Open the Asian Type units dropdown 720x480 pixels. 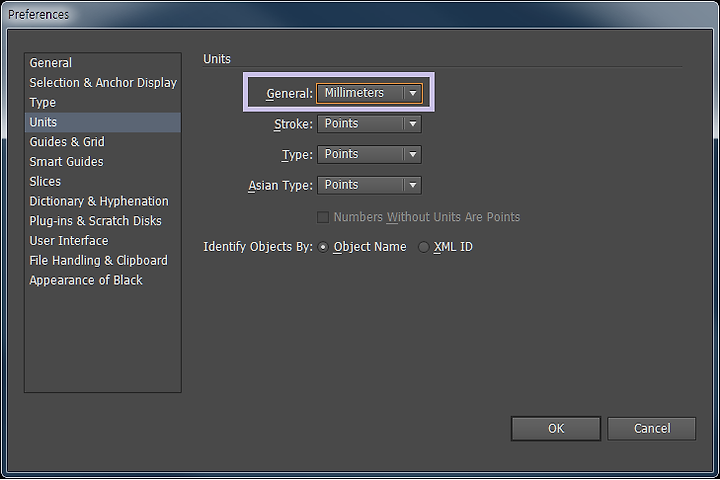[369, 185]
